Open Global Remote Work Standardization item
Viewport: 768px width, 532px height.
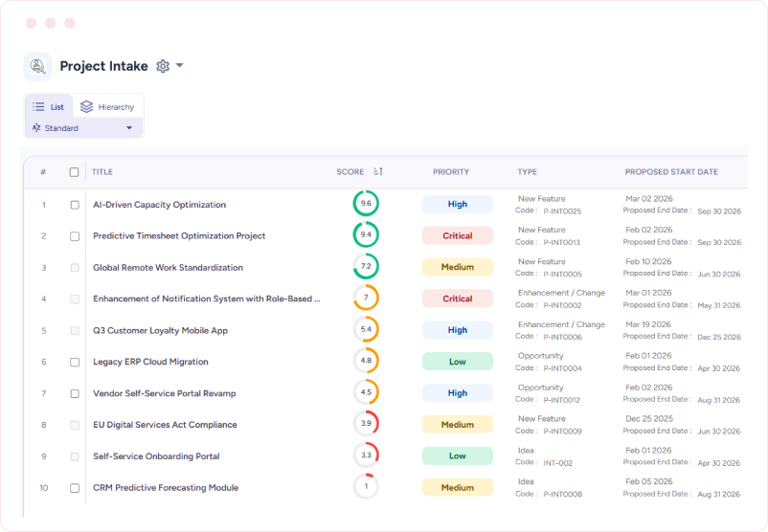pyautogui.click(x=168, y=268)
